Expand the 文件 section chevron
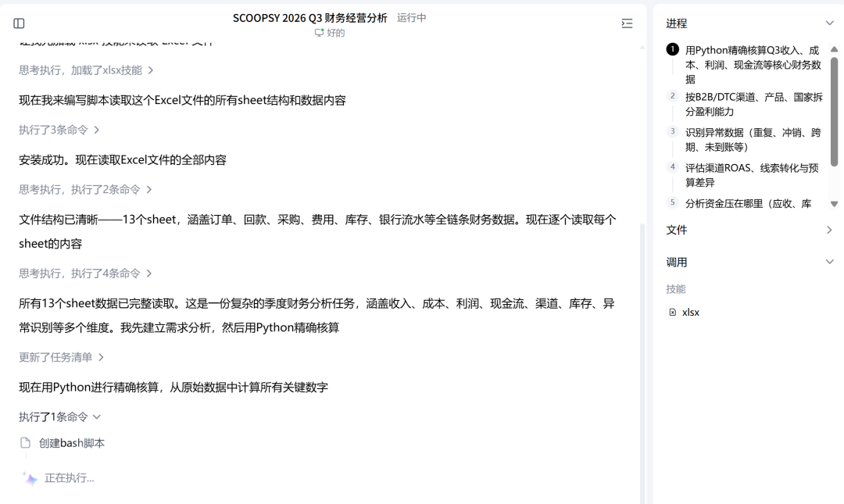 [829, 230]
